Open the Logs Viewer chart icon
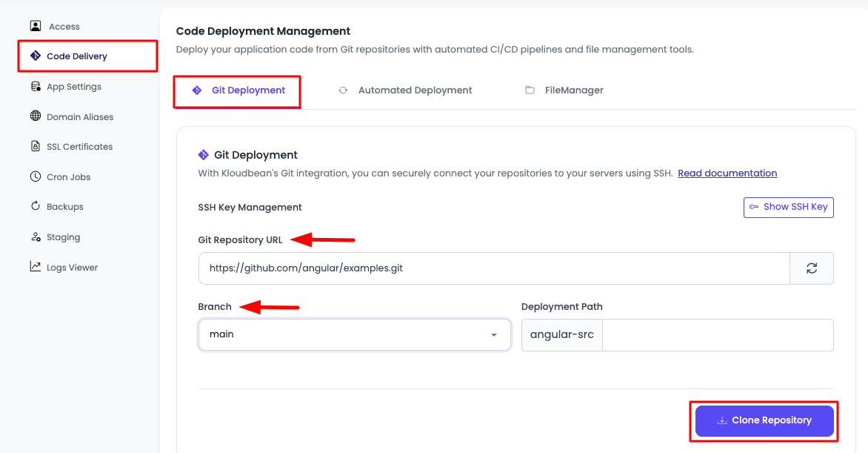The height and width of the screenshot is (453, 868). point(35,267)
